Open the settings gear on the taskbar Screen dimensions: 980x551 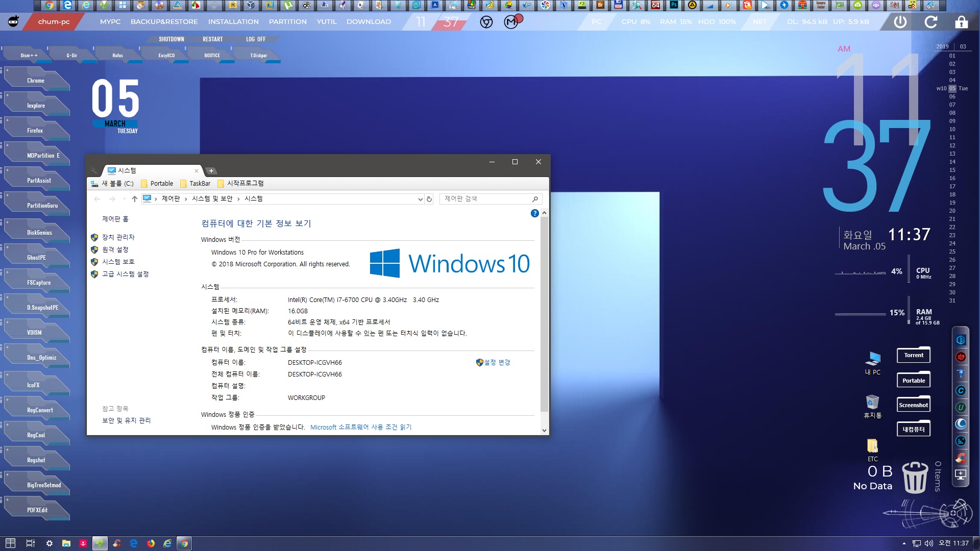coord(50,543)
